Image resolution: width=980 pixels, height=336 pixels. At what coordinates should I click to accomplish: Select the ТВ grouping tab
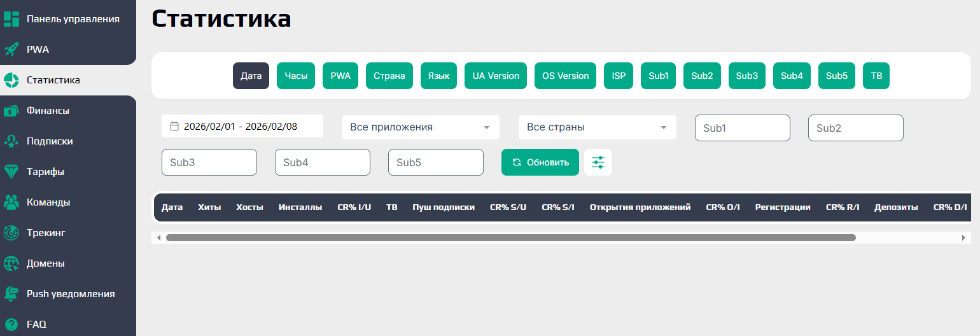(x=876, y=76)
